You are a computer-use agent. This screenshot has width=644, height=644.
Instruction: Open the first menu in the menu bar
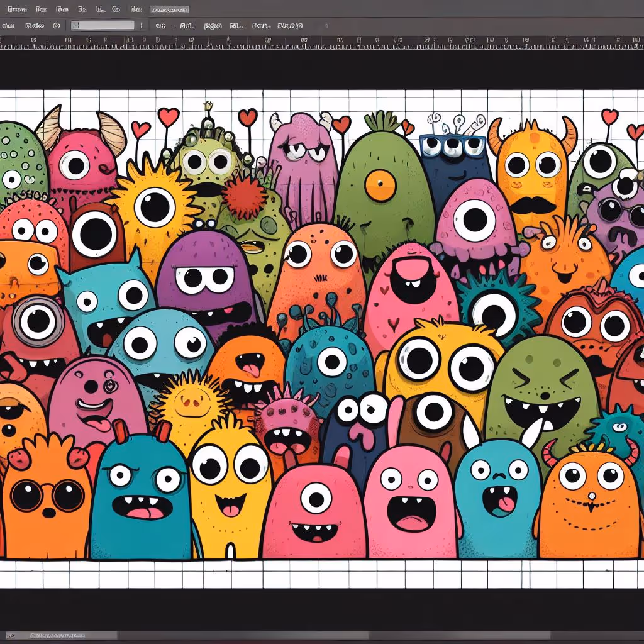[14, 9]
